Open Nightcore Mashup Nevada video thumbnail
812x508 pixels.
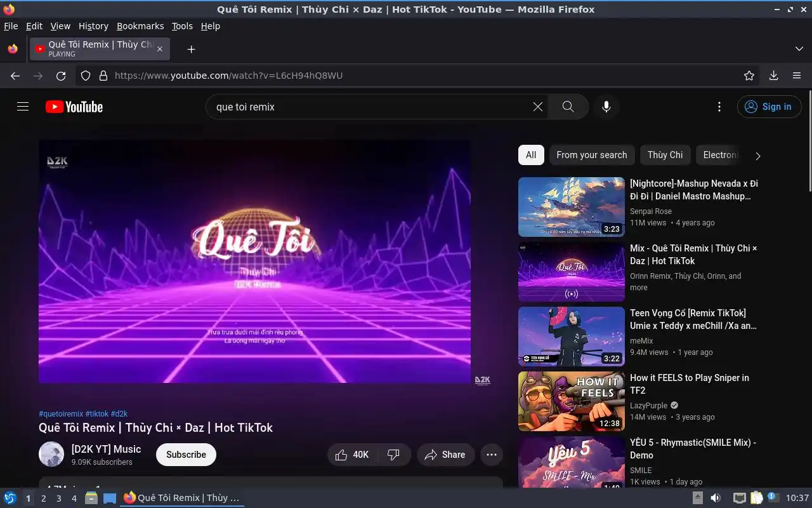point(572,207)
